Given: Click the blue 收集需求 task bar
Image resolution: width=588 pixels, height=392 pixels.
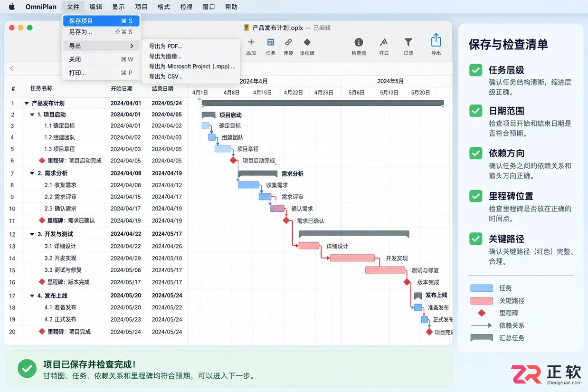Looking at the screenshot, I should (249, 185).
